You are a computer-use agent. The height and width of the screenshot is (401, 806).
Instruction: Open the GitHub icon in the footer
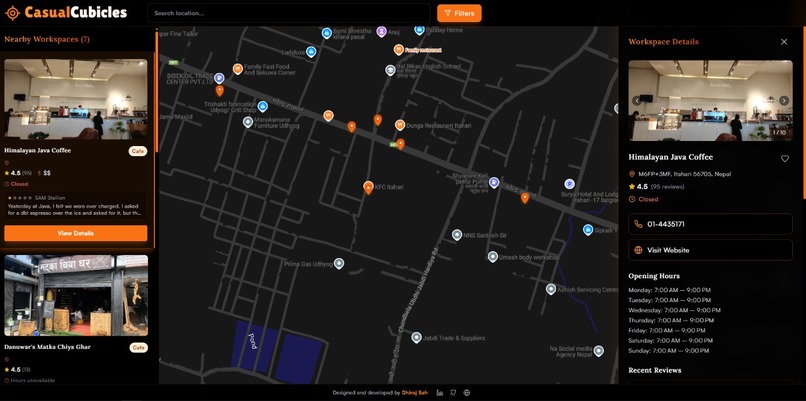[x=453, y=393]
